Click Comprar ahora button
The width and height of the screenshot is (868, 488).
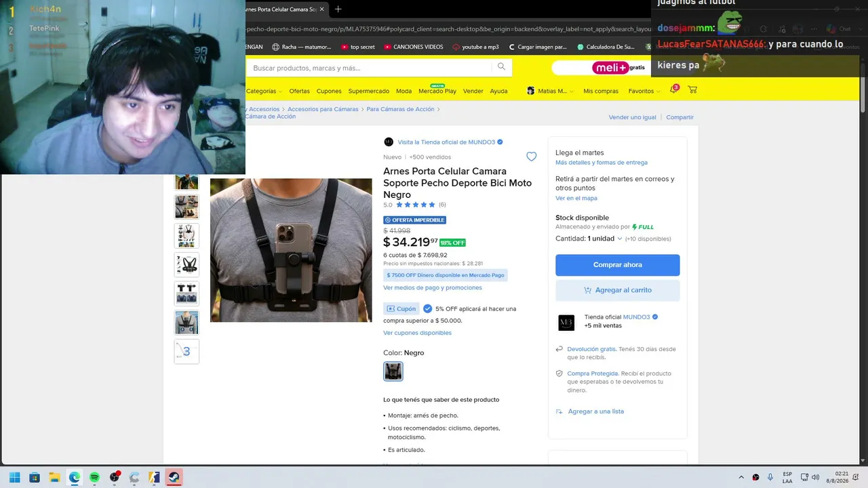[618, 265]
